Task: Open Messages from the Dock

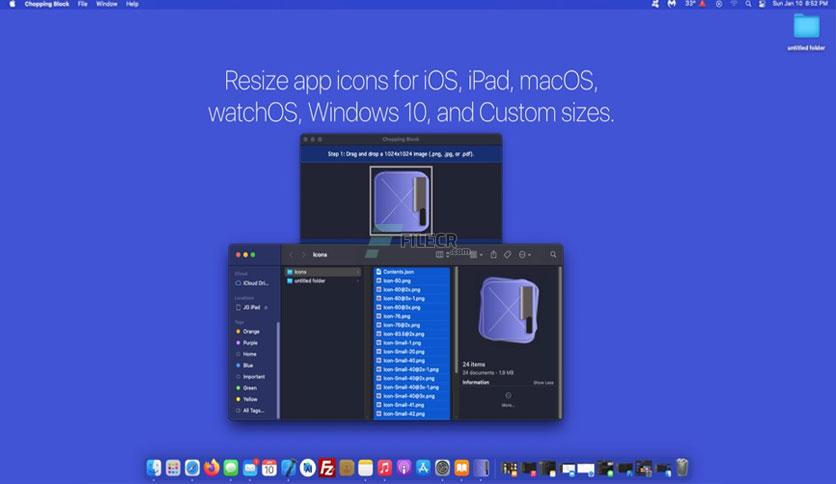Action: click(230, 468)
